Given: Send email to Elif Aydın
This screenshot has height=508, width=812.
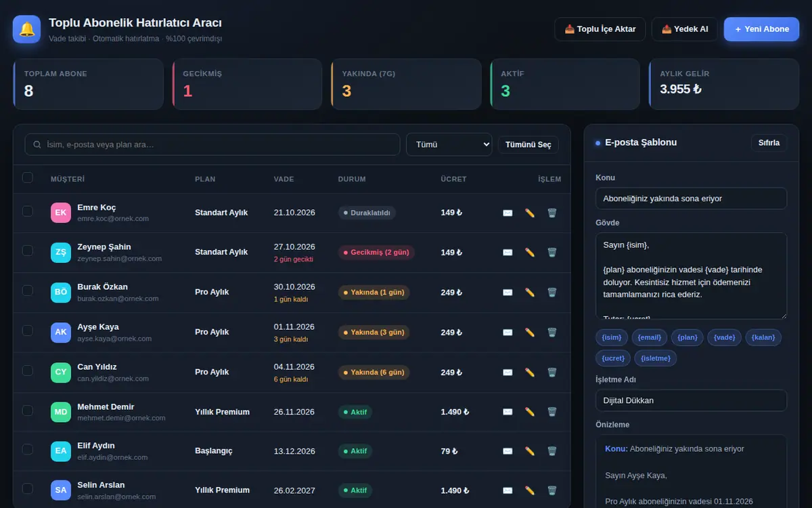Looking at the screenshot, I should click(x=507, y=451).
